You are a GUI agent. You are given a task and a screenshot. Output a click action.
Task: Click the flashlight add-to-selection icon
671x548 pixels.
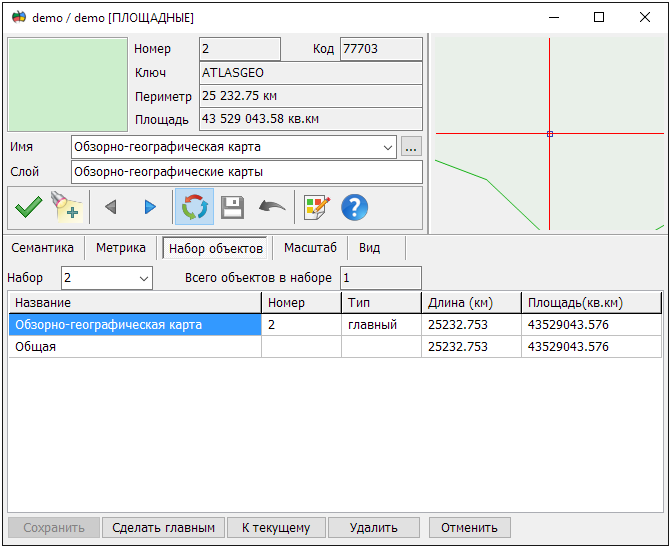click(x=67, y=207)
